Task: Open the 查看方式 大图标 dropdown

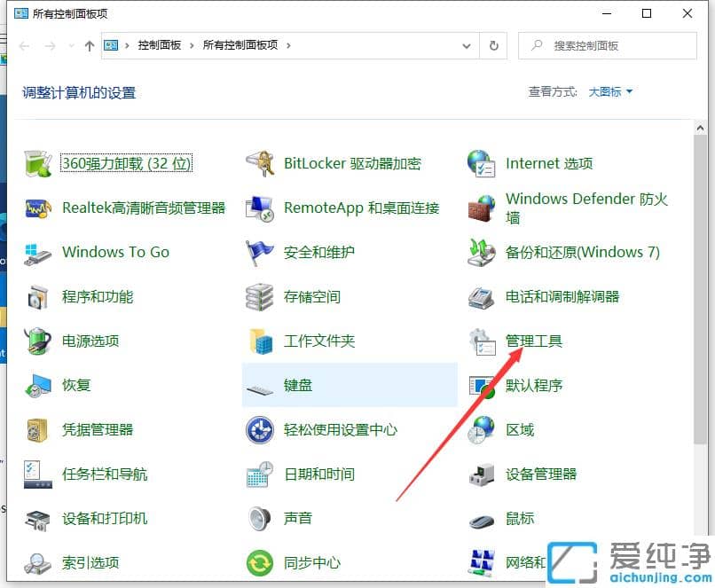Action: pyautogui.click(x=609, y=91)
